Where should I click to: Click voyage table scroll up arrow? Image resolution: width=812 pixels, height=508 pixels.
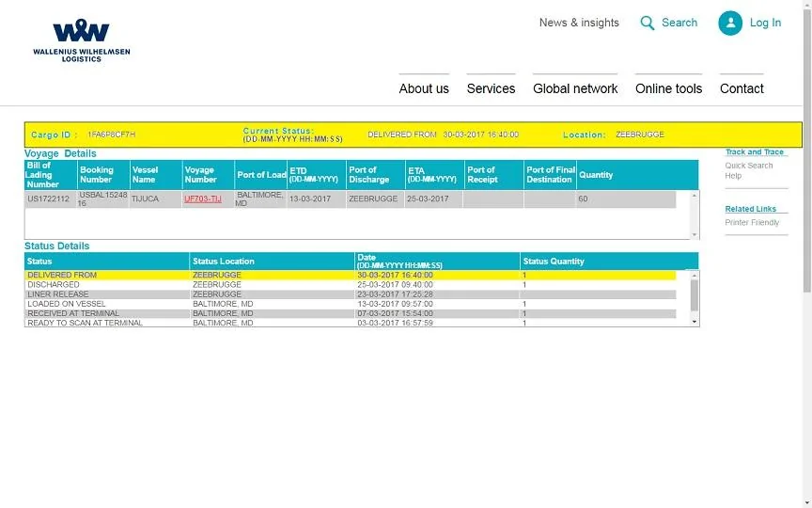[x=695, y=196]
